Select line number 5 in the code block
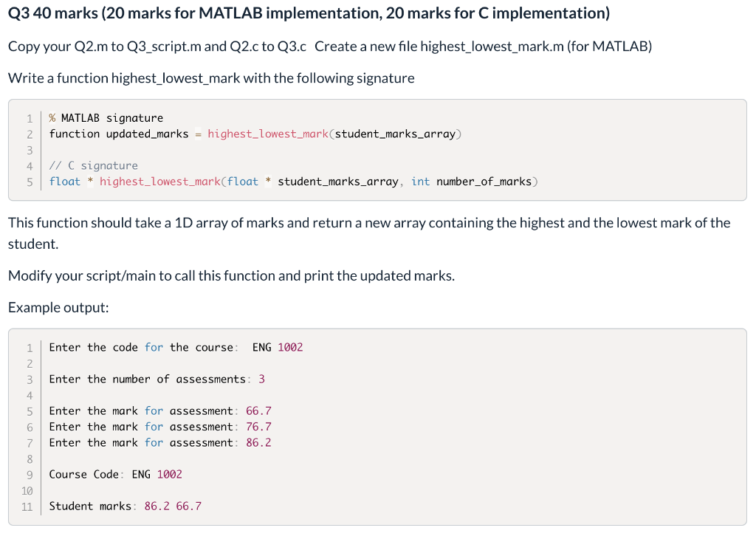The height and width of the screenshot is (539, 756). [x=29, y=181]
